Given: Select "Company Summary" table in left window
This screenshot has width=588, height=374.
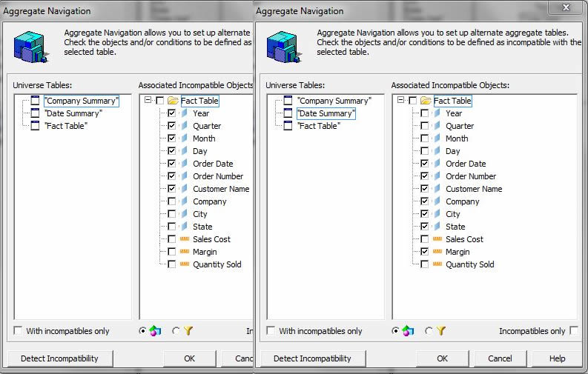Looking at the screenshot, I should pos(82,101).
